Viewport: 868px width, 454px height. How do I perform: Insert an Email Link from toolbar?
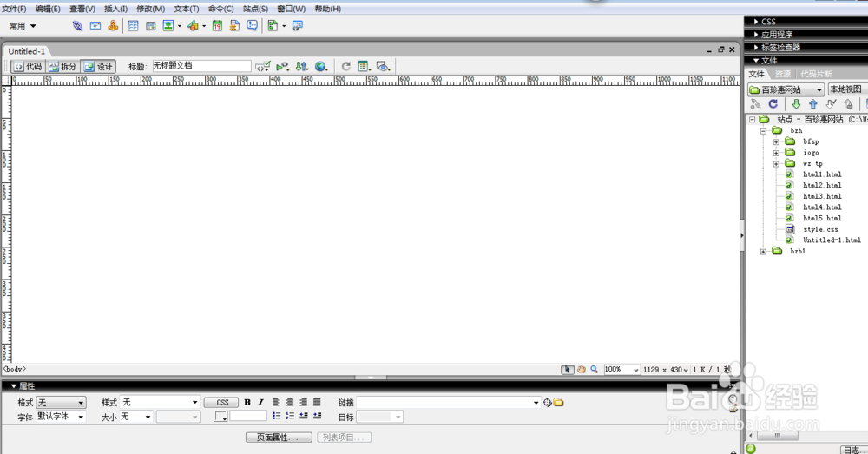95,25
